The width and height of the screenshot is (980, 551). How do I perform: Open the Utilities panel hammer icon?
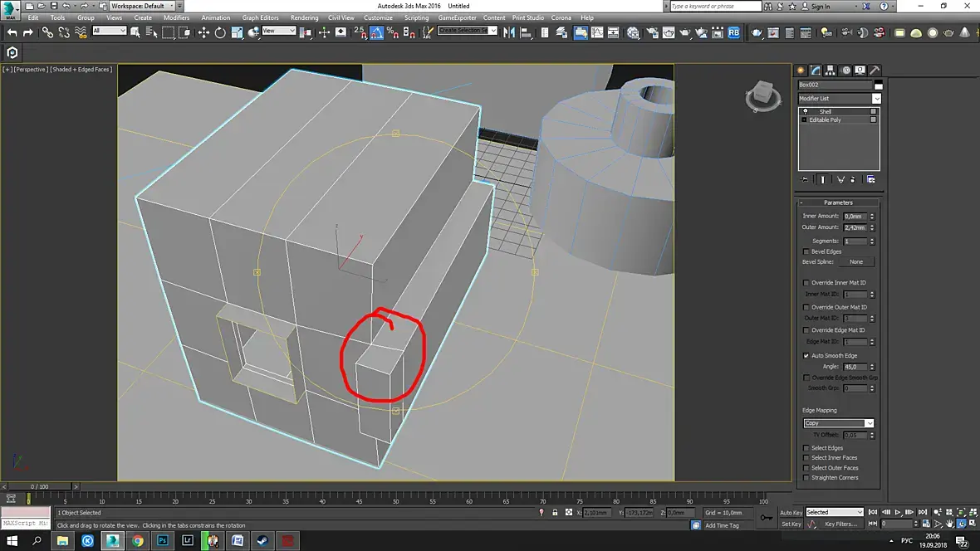click(x=875, y=70)
